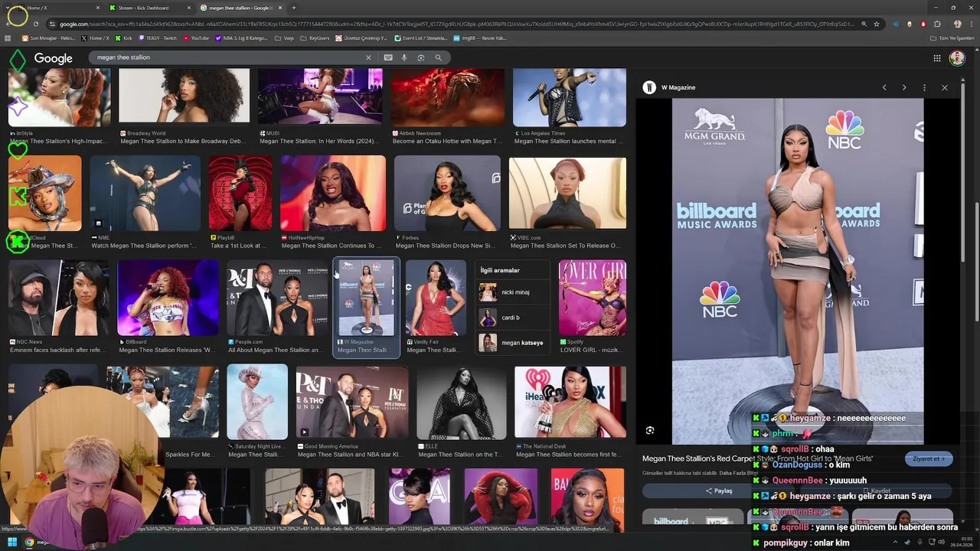Open Chrome from the Windows taskbar
This screenshot has height=551, width=980.
point(29,543)
